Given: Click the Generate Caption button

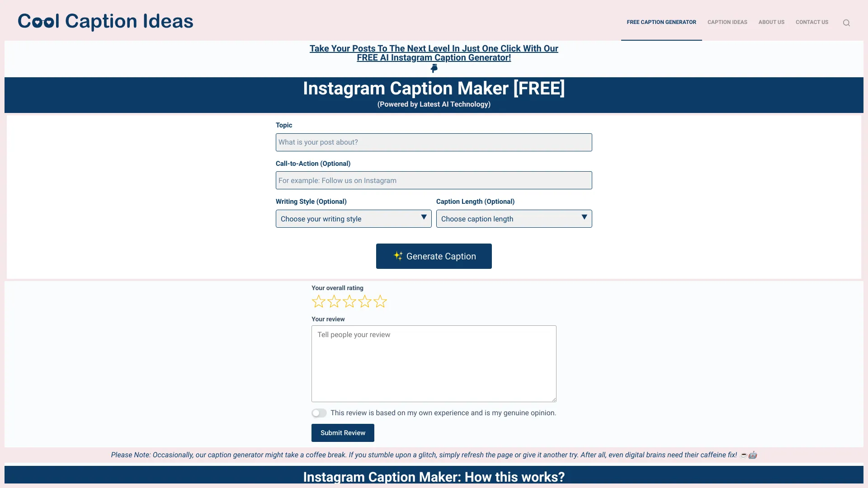Looking at the screenshot, I should tap(434, 256).
